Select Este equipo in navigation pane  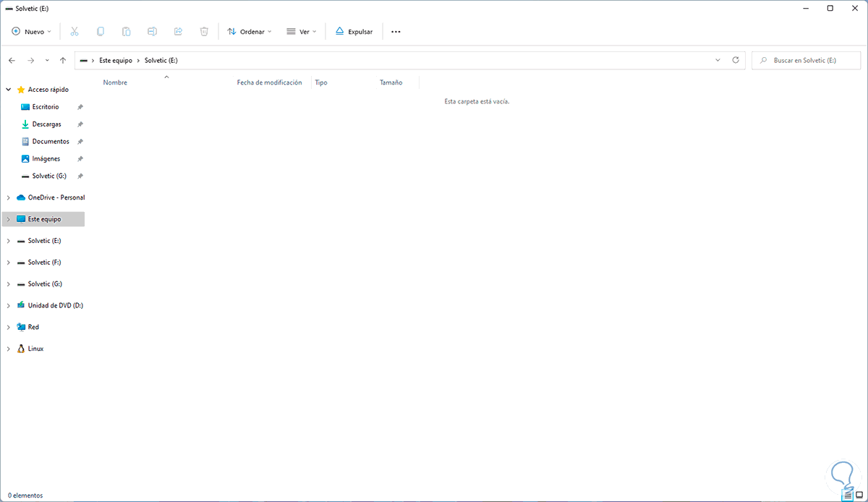point(45,219)
